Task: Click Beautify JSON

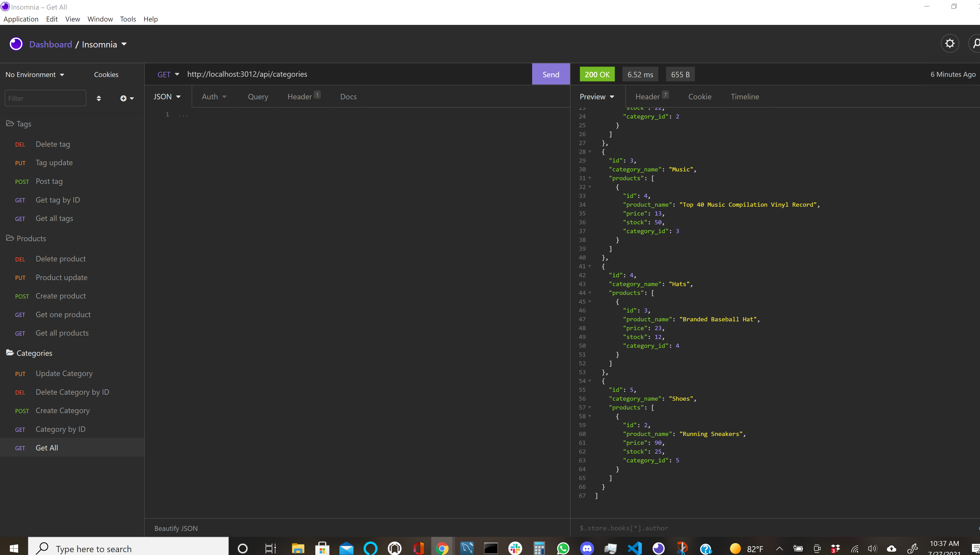Action: click(176, 528)
